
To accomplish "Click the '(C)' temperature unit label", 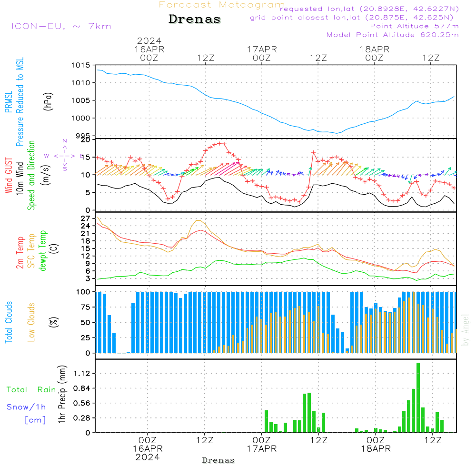I will tap(54, 248).
